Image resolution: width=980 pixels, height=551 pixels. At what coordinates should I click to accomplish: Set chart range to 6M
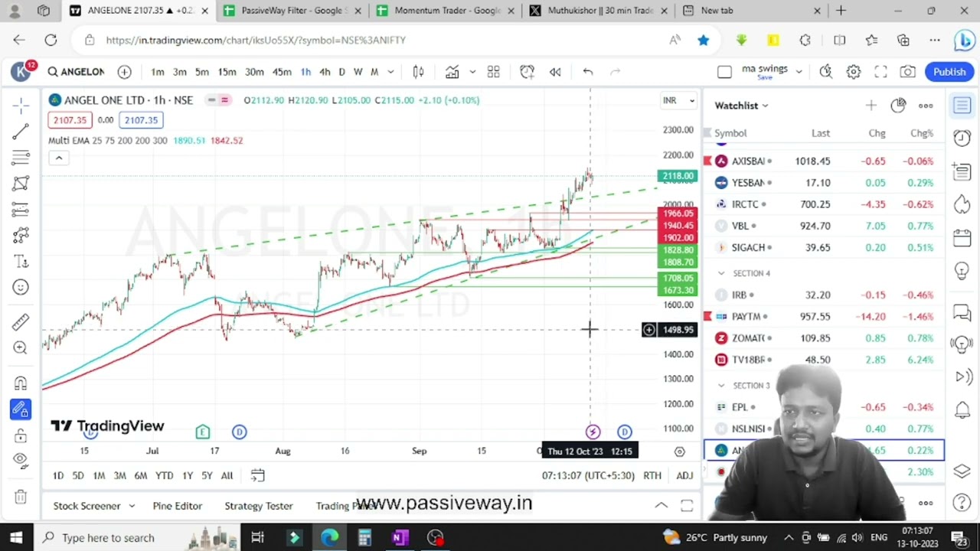click(140, 475)
